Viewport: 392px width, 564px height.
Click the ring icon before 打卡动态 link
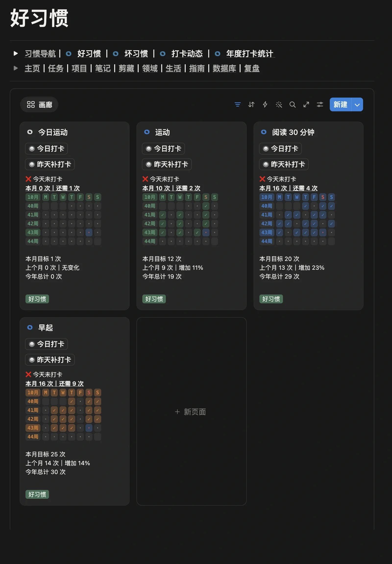[162, 53]
